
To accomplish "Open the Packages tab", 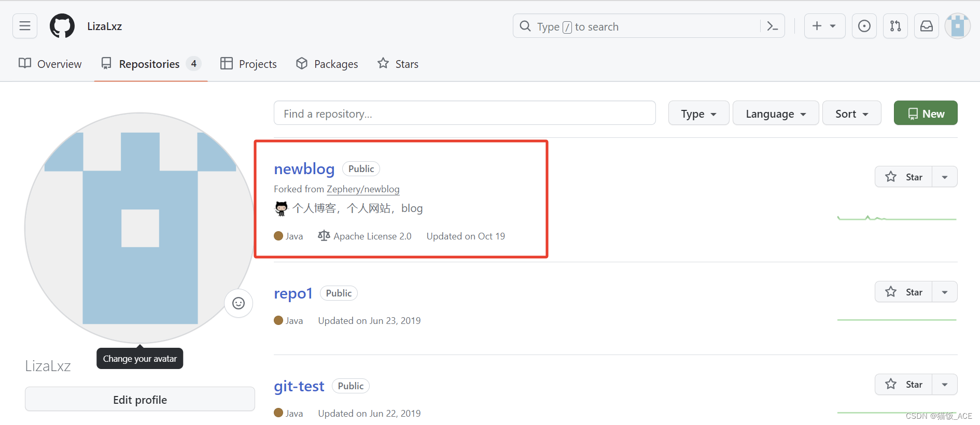I will point(327,64).
